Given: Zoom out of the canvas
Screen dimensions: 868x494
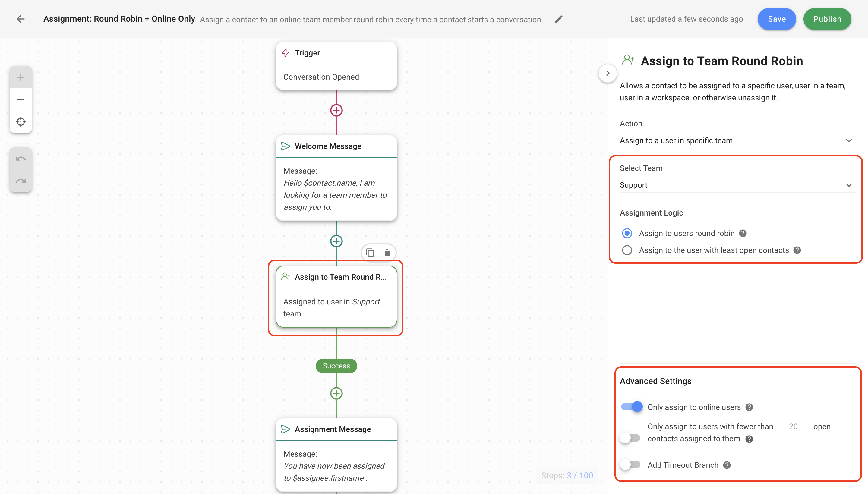Looking at the screenshot, I should click(21, 99).
